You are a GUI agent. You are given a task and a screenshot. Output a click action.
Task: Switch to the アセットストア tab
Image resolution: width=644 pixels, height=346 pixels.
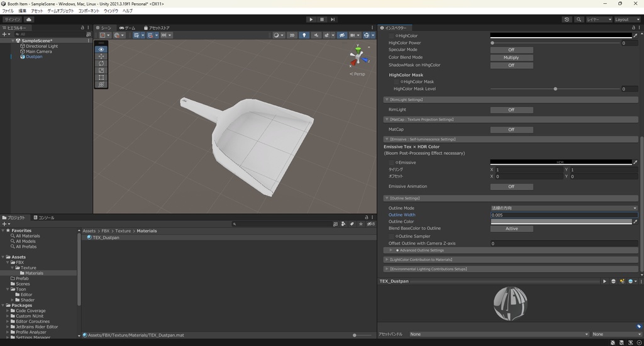157,28
